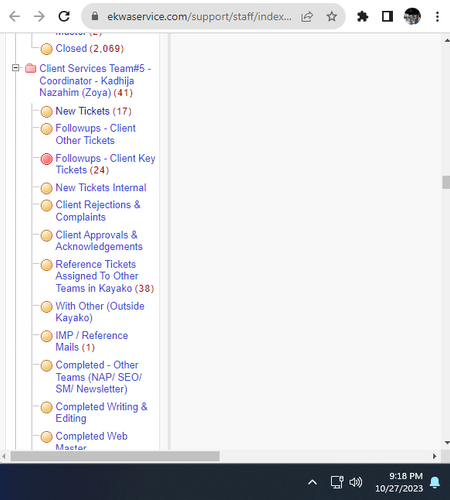450x500 pixels.
Task: Click the circle icon beside Client Rejections & Complaints
Action: (x=46, y=205)
